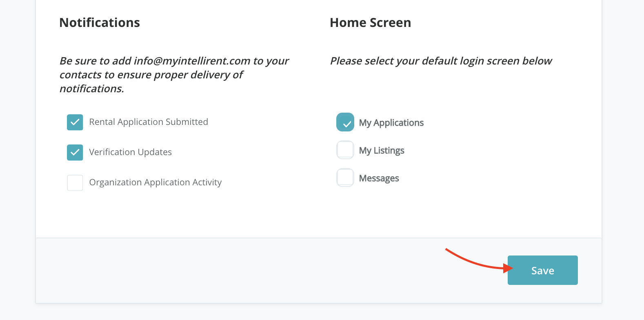Click the Verification Updates label text

click(x=130, y=152)
